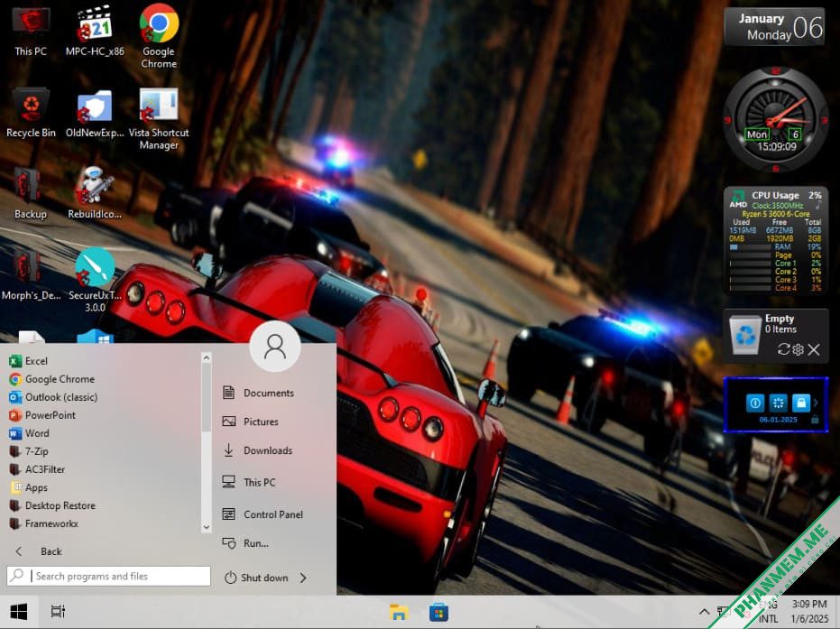840x629 pixels.
Task: Expand the Shut down options arrow
Action: [303, 578]
